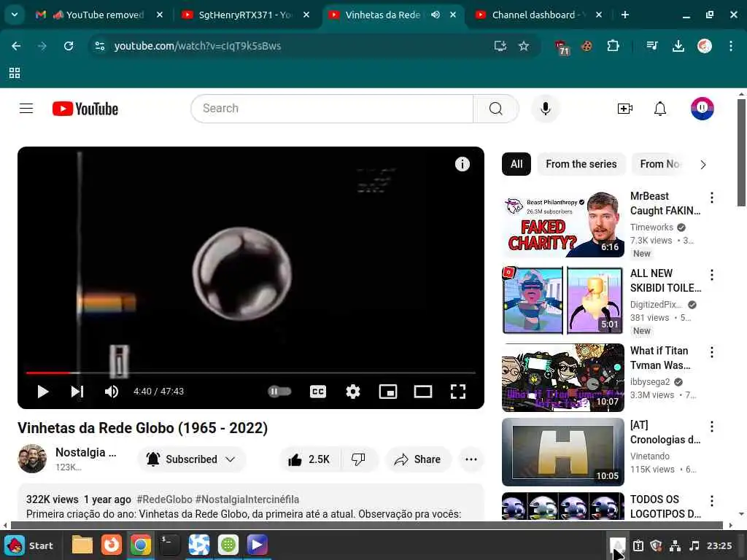Go back in browser history
Screen dimensions: 747x560
tap(16, 46)
